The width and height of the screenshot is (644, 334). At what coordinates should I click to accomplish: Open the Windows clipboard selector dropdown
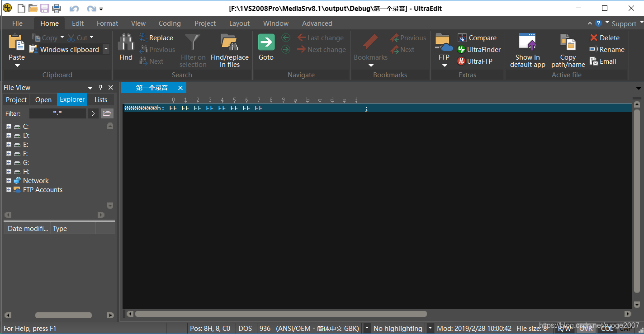tap(106, 49)
